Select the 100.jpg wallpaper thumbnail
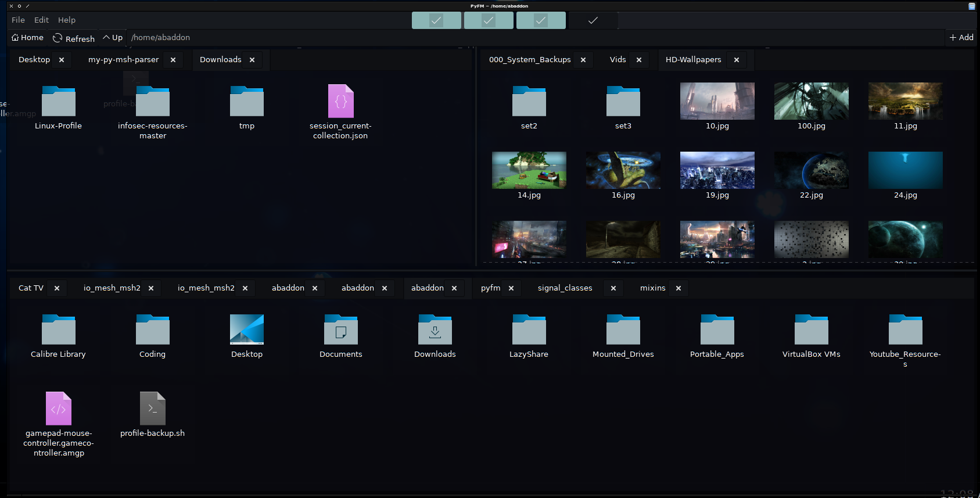980x498 pixels. [x=812, y=101]
